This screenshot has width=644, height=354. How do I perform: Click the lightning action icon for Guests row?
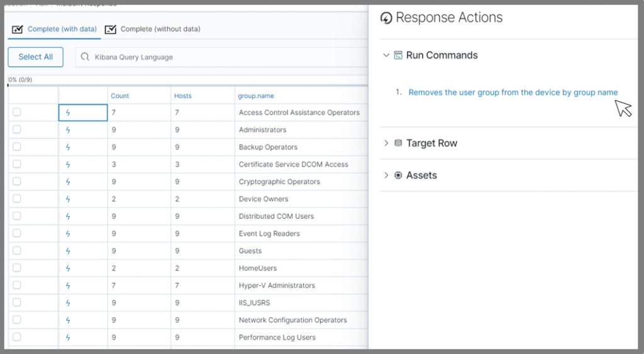(x=68, y=251)
